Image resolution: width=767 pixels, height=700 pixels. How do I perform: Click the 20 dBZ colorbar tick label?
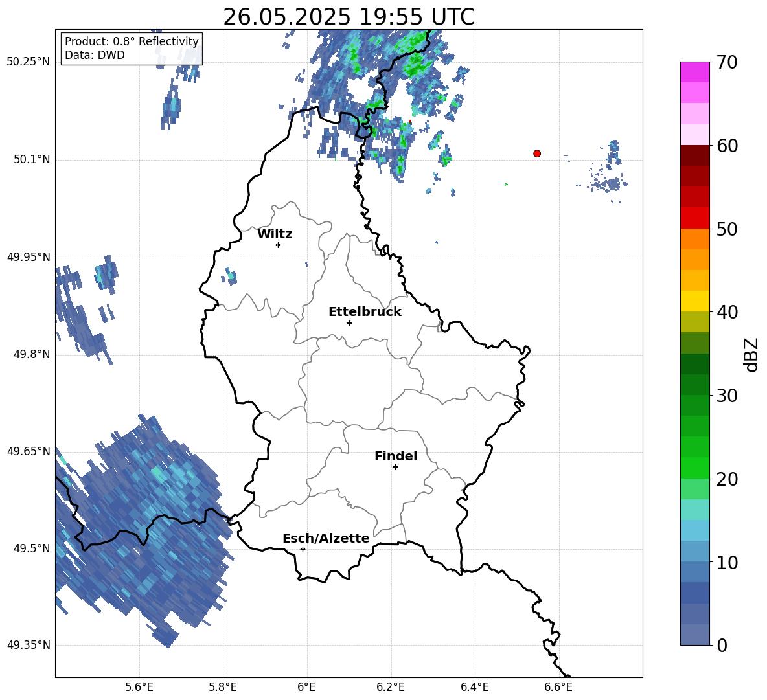point(727,479)
